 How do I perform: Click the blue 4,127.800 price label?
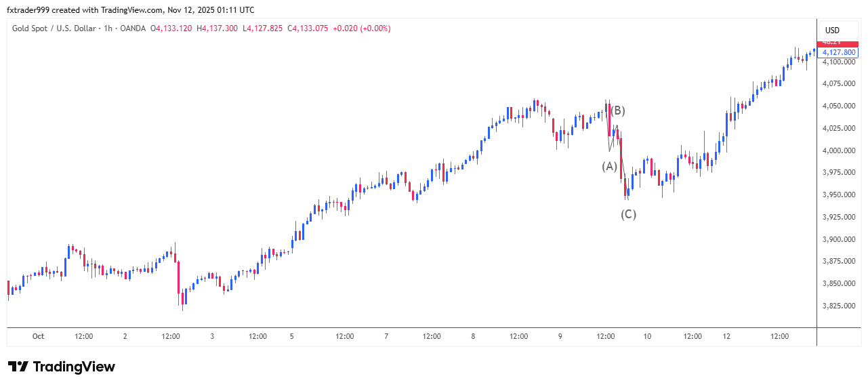(x=839, y=52)
